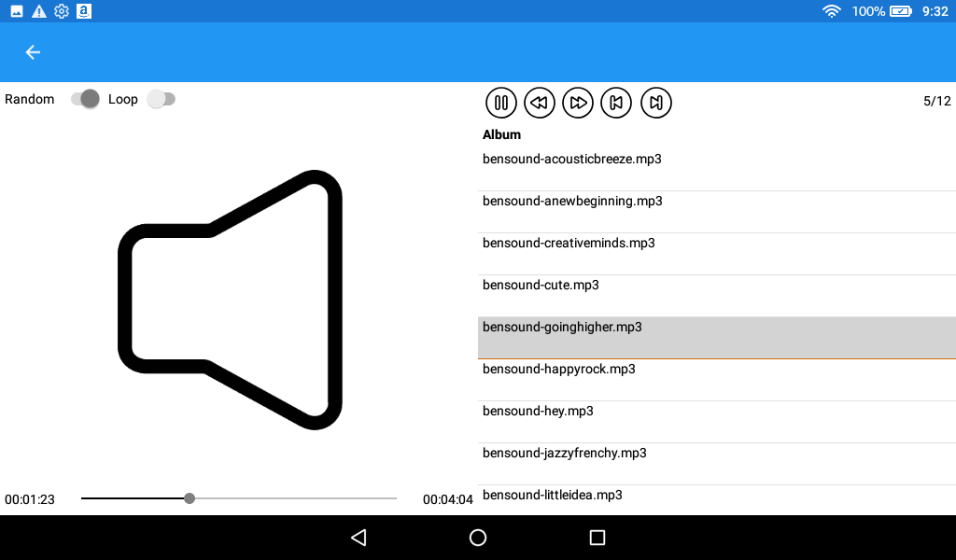This screenshot has width=956, height=560.
Task: Open recent apps with square button
Action: point(597,538)
